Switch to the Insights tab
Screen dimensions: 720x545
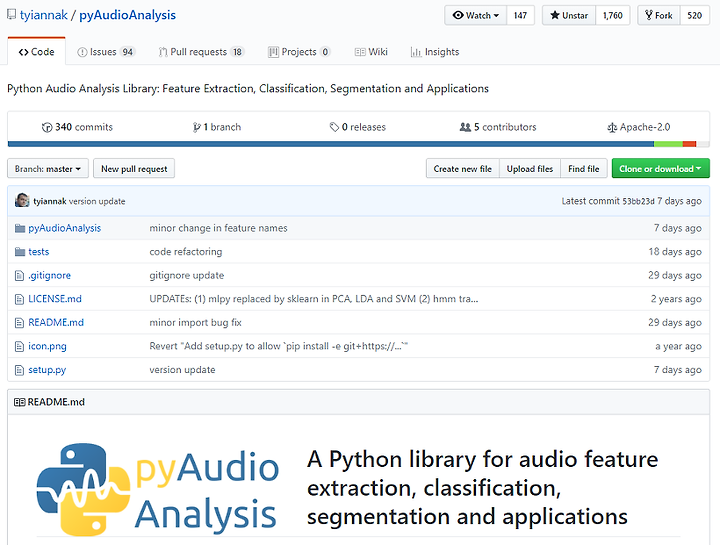point(434,52)
